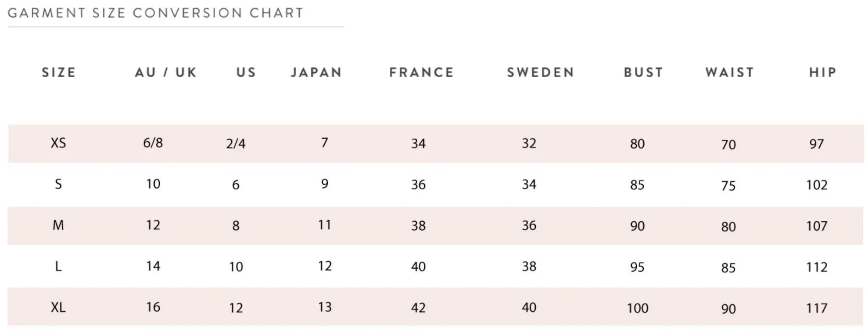
Task: Click Japan size 11 in M row
Action: coord(325,225)
